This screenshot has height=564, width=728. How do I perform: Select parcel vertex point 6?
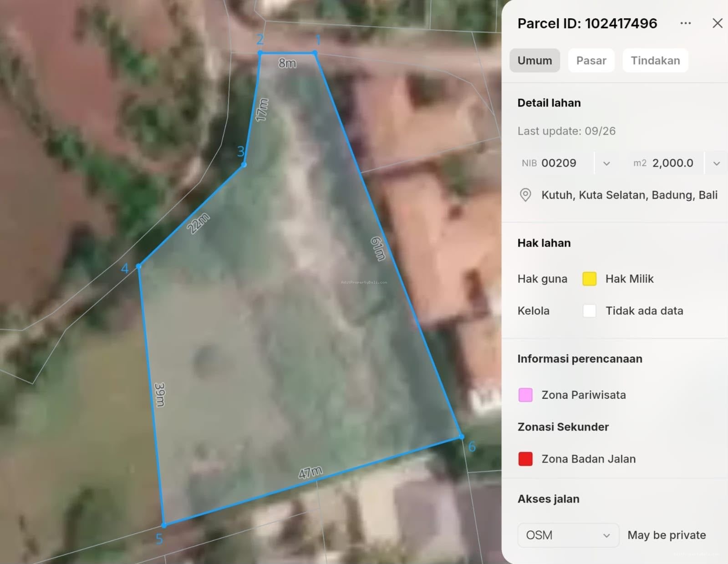[x=461, y=437]
